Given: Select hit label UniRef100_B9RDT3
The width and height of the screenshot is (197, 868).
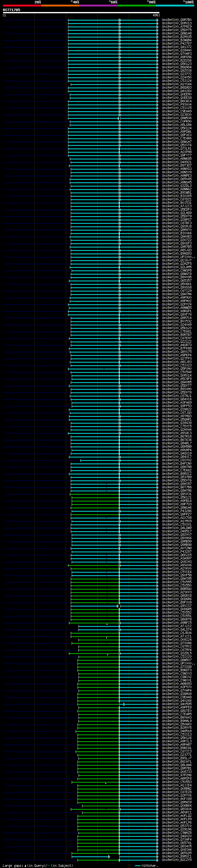Looking at the screenshot, I should [x=177, y=671].
